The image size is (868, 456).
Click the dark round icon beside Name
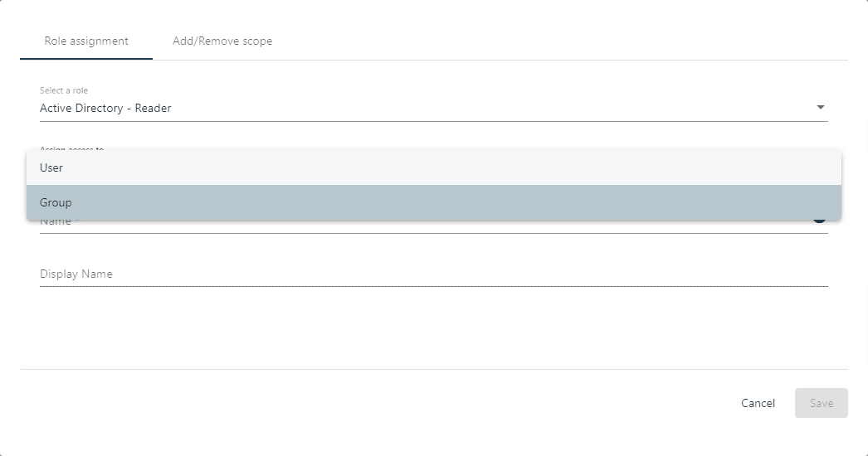[820, 221]
